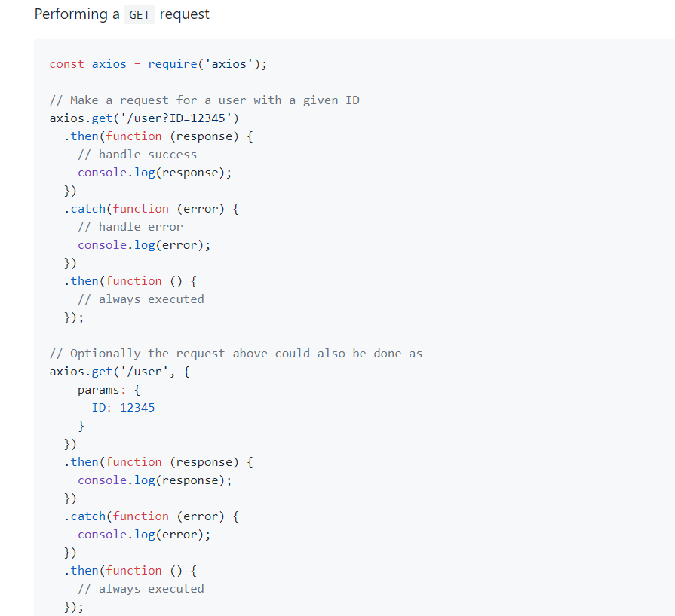Image resolution: width=675 pixels, height=616 pixels.
Task: Click the '// handle error' comment
Action: [130, 227]
